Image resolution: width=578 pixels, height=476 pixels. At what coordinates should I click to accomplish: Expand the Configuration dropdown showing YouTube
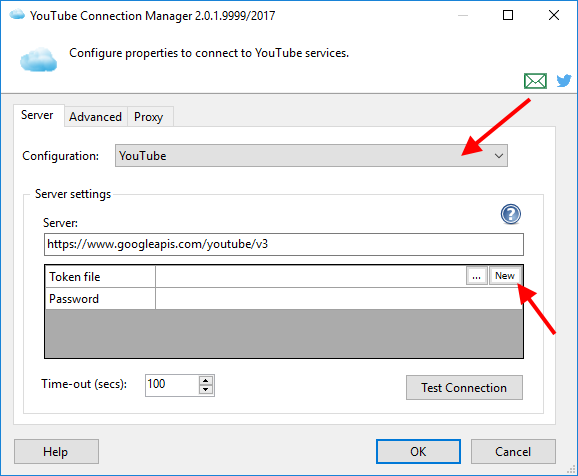311,156
